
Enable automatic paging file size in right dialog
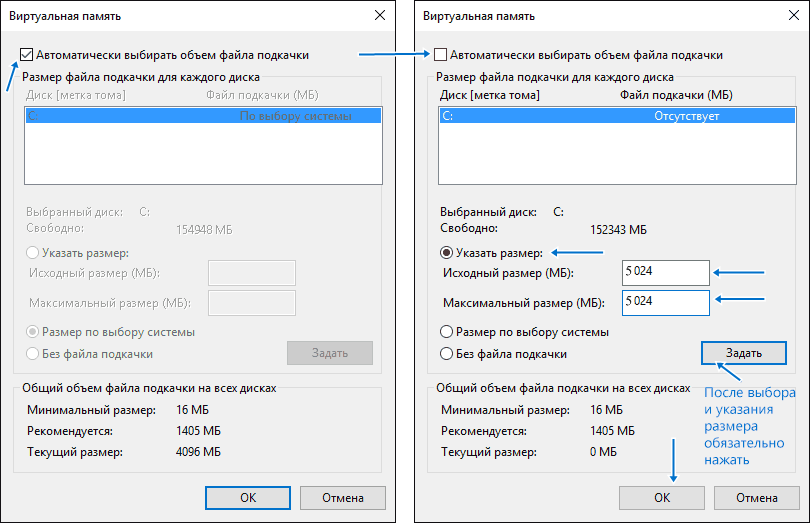coord(440,54)
